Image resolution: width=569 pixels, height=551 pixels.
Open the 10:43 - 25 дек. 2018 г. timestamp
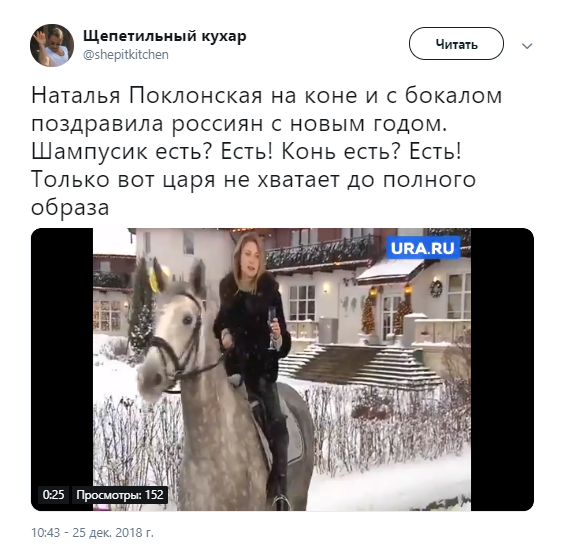click(92, 532)
